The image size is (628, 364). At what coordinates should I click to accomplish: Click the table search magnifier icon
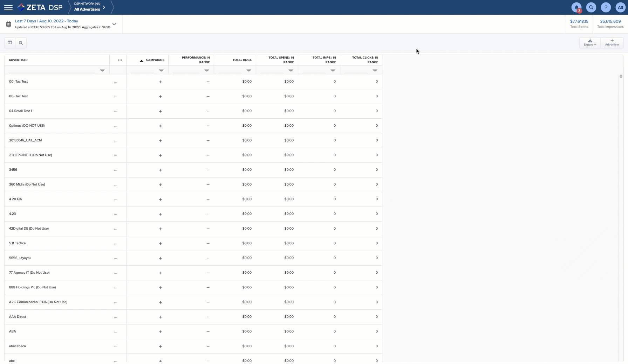pos(21,43)
